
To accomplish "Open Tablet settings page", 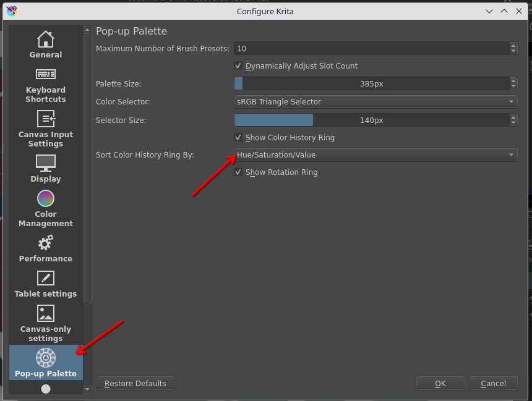I will 46,284.
